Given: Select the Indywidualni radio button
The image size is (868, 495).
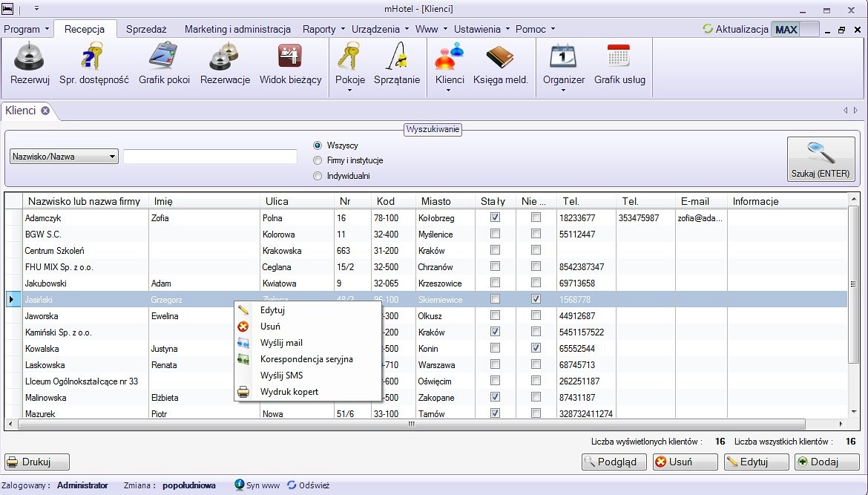Looking at the screenshot, I should [x=318, y=176].
